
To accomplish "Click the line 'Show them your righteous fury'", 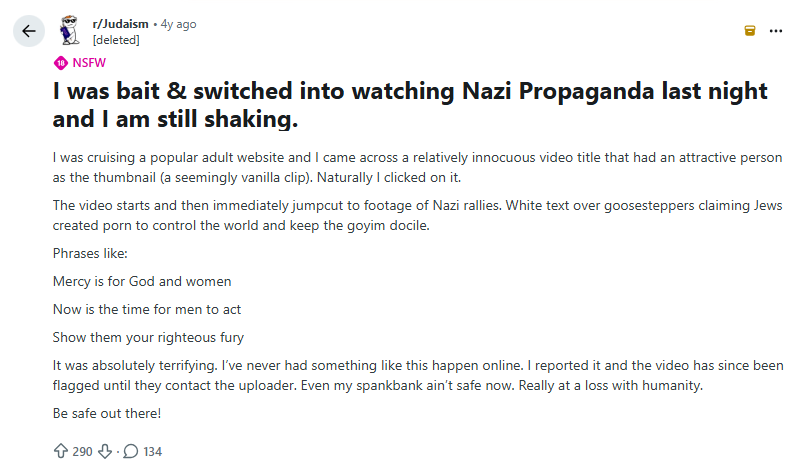I will [148, 337].
